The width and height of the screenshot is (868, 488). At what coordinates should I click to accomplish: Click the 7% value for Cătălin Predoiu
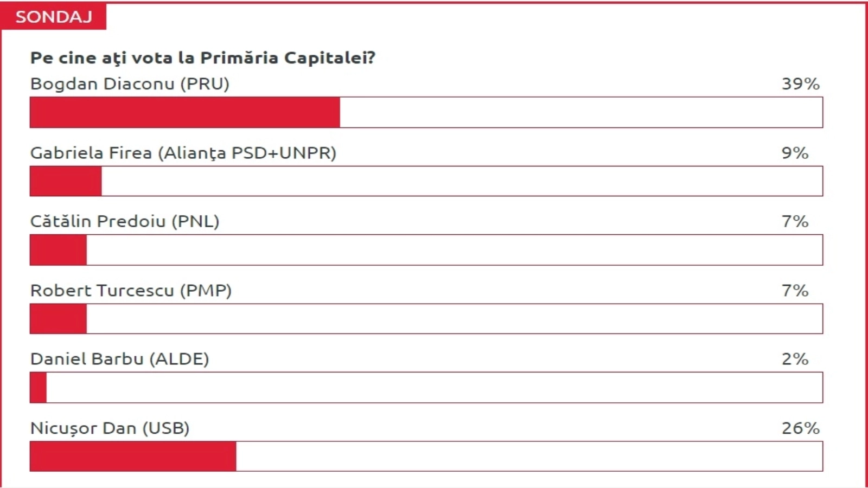tap(795, 221)
